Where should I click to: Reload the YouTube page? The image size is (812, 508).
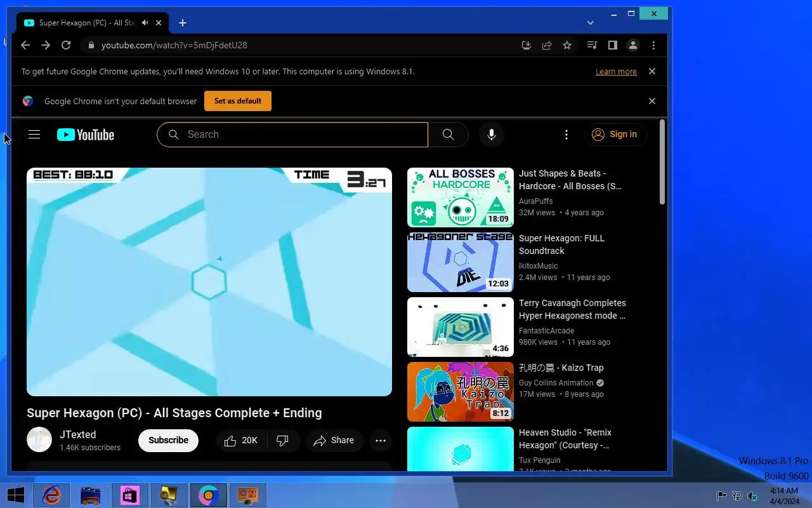[66, 45]
